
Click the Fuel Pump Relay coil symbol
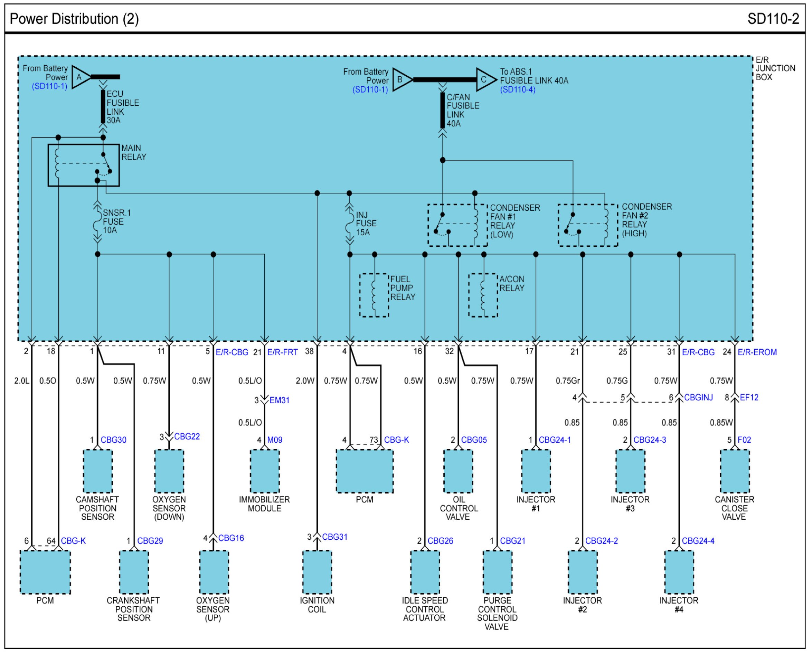pos(374,295)
